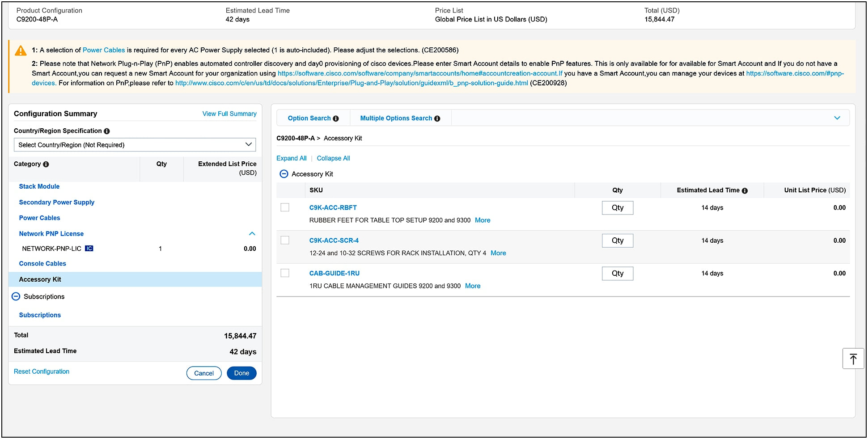This screenshot has height=439, width=868.
Task: Check the C9K-ACC-RBFT checkbox
Action: point(285,207)
